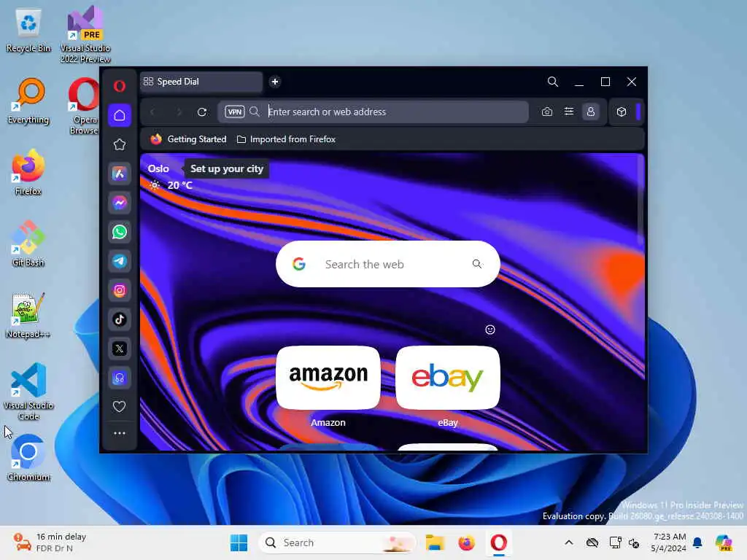The width and height of the screenshot is (747, 560).
Task: Open Firefox from the taskbar
Action: pyautogui.click(x=466, y=542)
